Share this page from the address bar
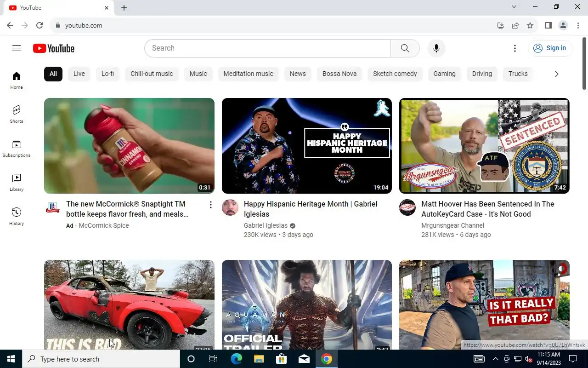The image size is (588, 368). pyautogui.click(x=515, y=25)
